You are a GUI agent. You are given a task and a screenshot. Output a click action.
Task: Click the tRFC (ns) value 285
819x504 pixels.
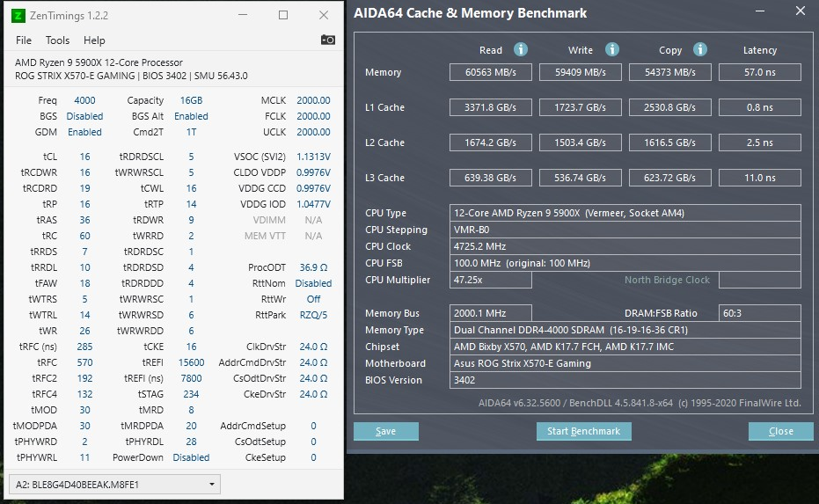click(x=84, y=347)
